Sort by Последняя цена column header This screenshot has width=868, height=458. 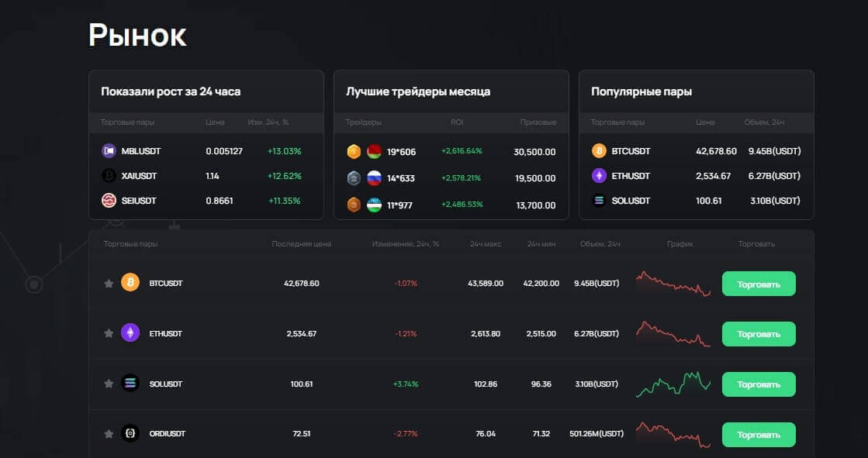coord(301,244)
